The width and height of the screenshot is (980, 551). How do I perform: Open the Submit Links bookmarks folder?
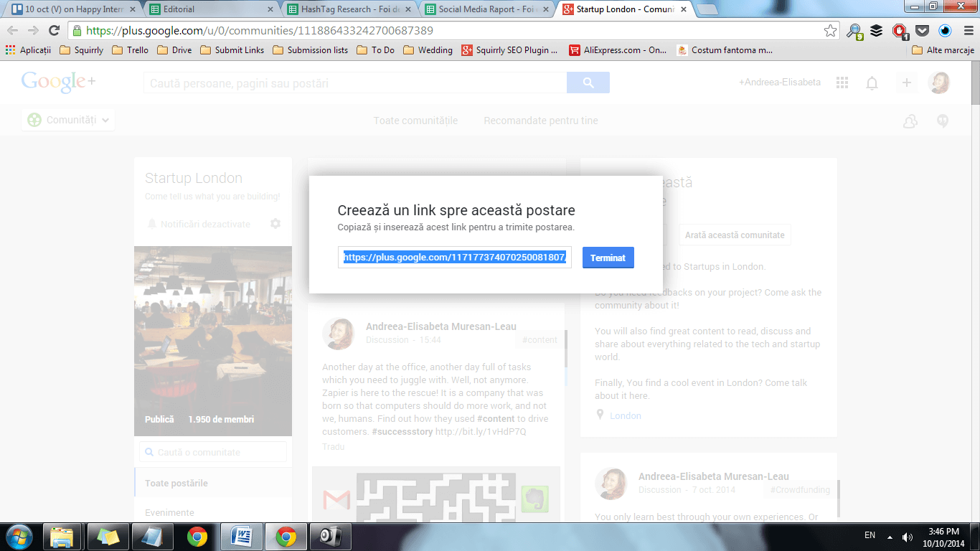[x=232, y=50]
